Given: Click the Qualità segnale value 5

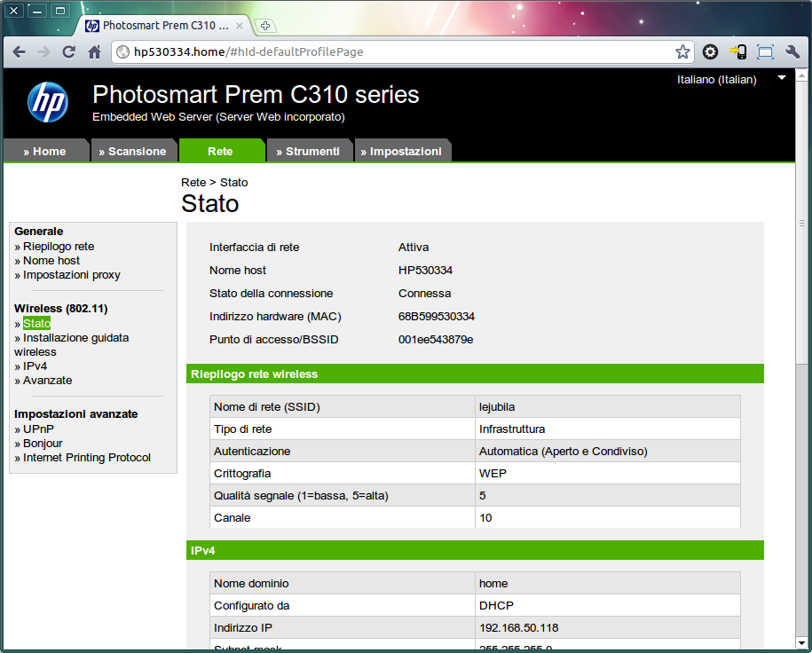Looking at the screenshot, I should point(482,496).
